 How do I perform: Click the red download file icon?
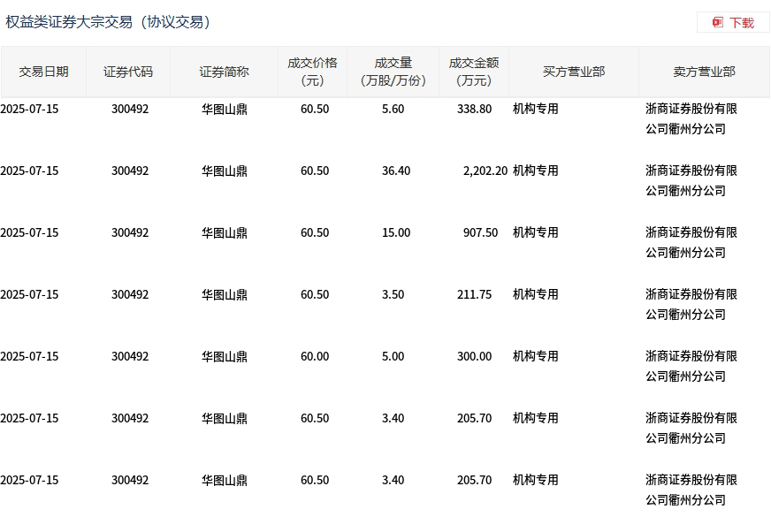click(x=718, y=23)
